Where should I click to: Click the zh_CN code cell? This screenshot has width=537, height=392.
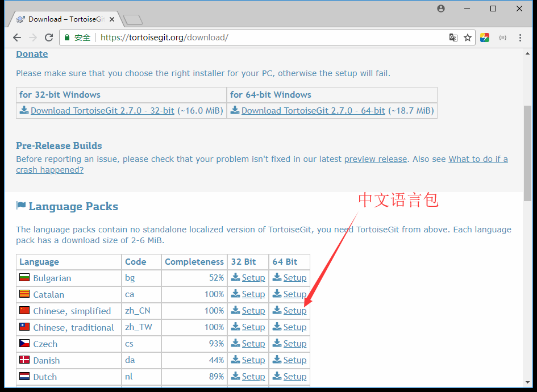tap(141, 311)
